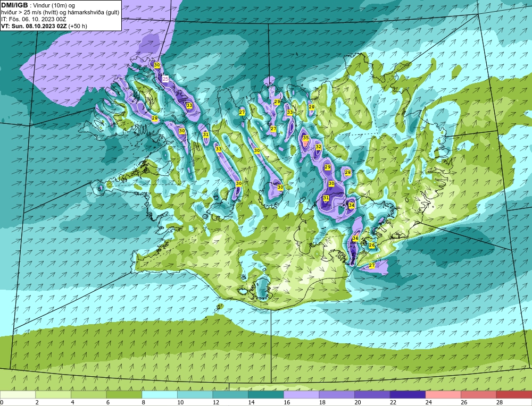Click the medium purple 18–20 m/s legend swatch
The image size is (532, 406).
tap(337, 394)
